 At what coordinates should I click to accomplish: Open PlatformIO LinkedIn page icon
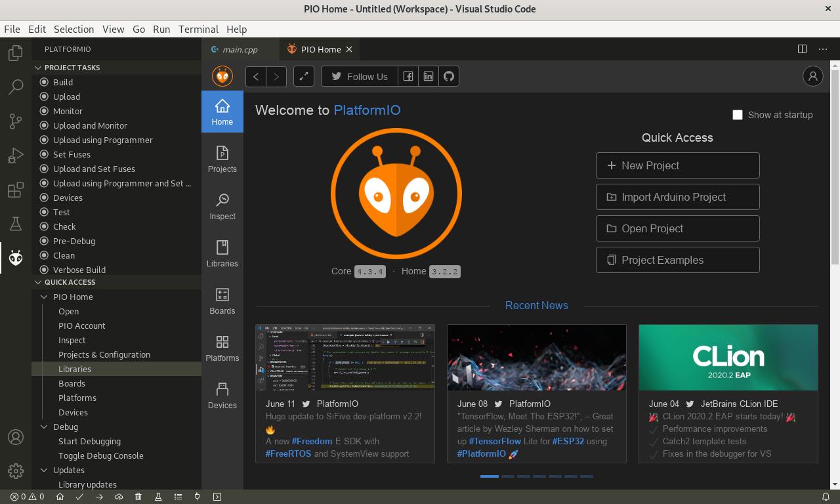coord(429,76)
